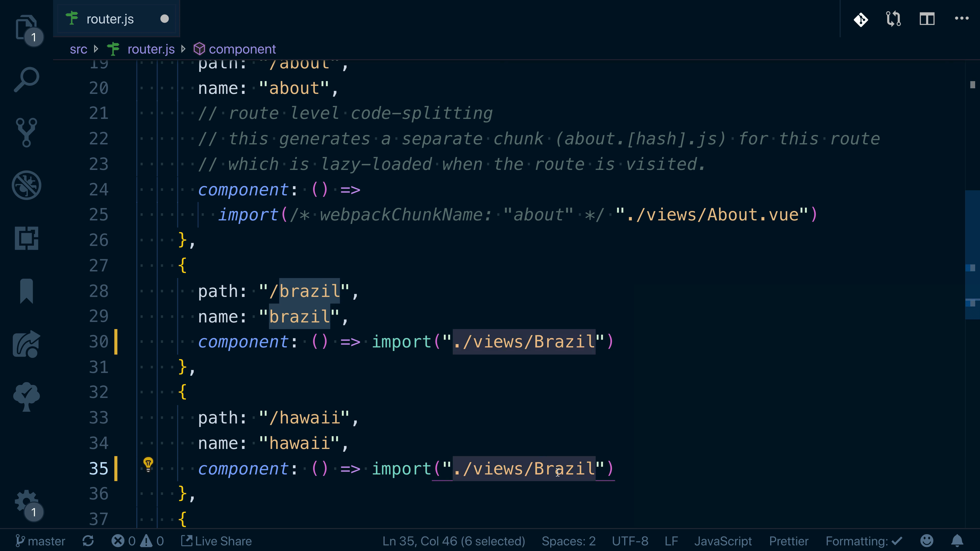980x551 pixels.
Task: Click webpackChunkName comment on line 25
Action: pos(447,215)
